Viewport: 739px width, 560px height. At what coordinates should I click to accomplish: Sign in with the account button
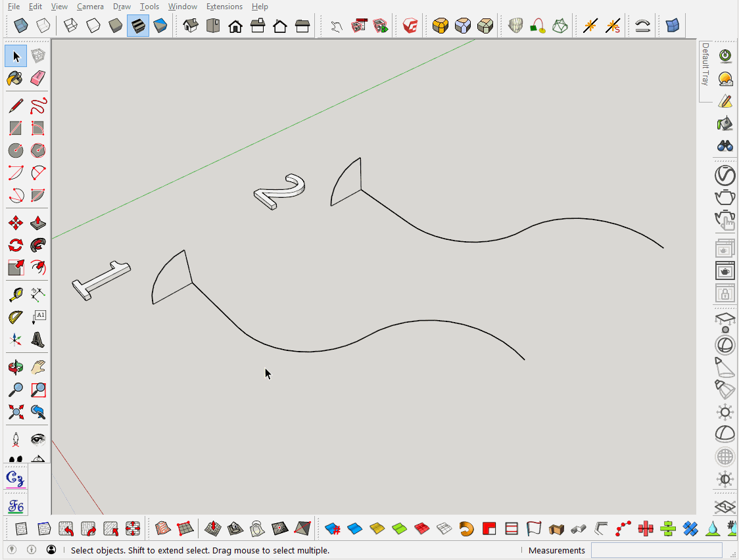51,551
